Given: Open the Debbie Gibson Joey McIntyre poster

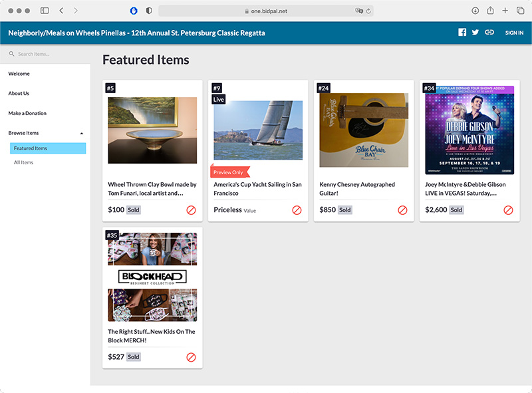Looking at the screenshot, I should coord(469,130).
